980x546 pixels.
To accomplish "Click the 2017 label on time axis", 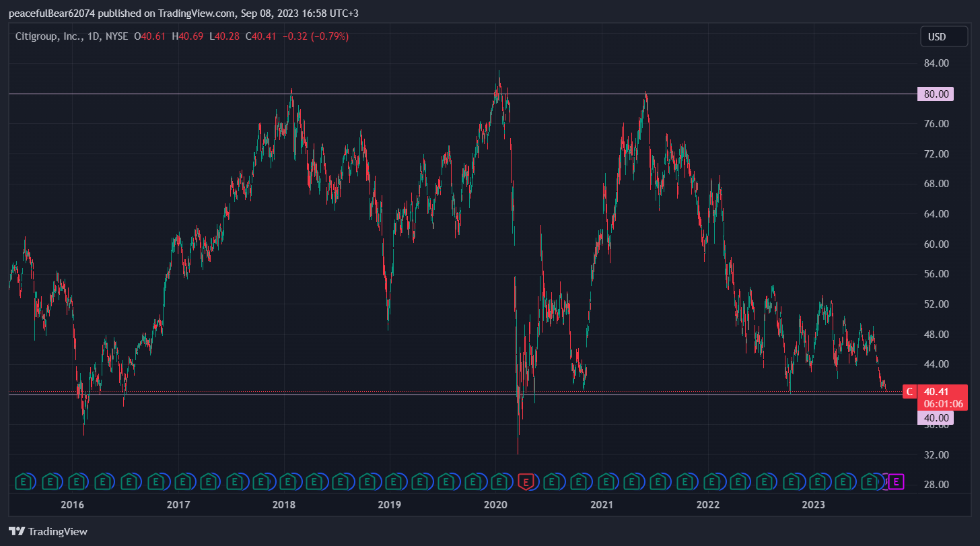I will [x=178, y=505].
